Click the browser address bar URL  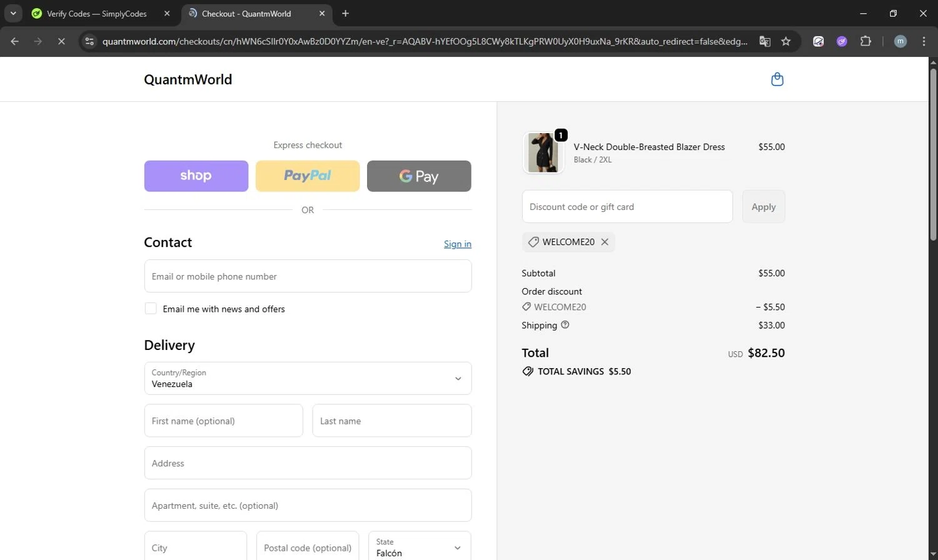[x=425, y=41]
